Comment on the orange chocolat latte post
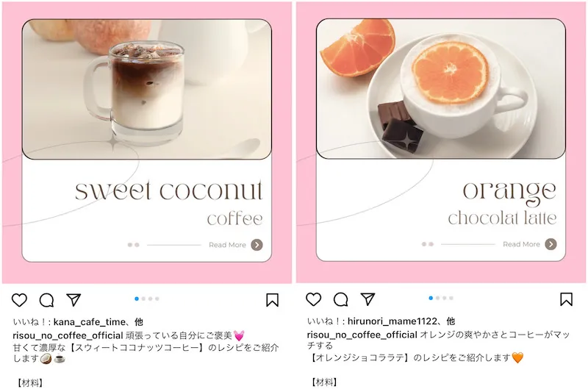Viewport: 588px width, 392px height. pos(340,299)
